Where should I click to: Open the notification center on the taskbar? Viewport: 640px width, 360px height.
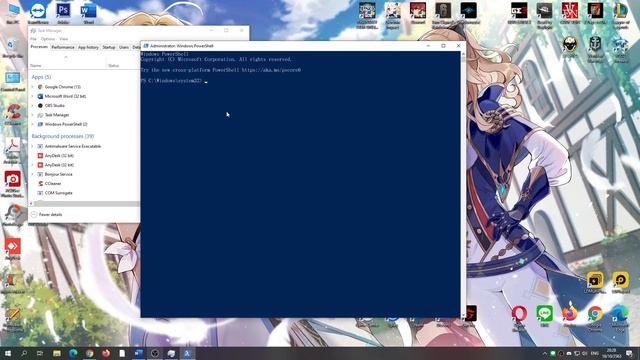(629, 353)
